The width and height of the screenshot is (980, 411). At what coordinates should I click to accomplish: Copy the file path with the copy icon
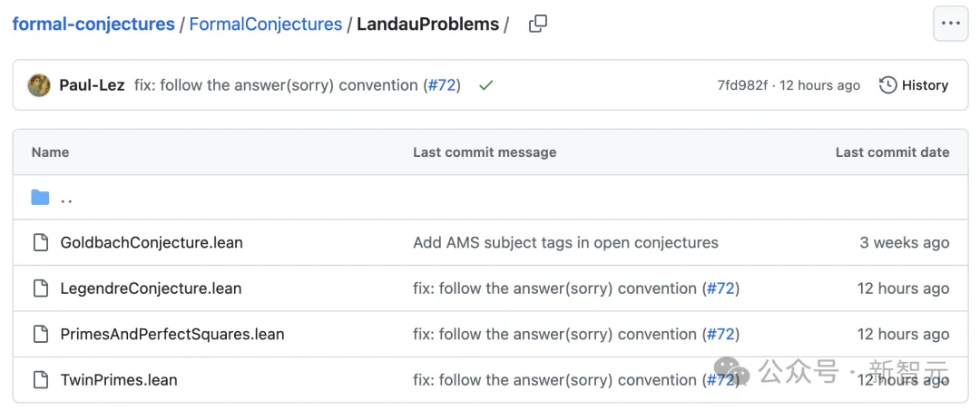click(x=538, y=24)
